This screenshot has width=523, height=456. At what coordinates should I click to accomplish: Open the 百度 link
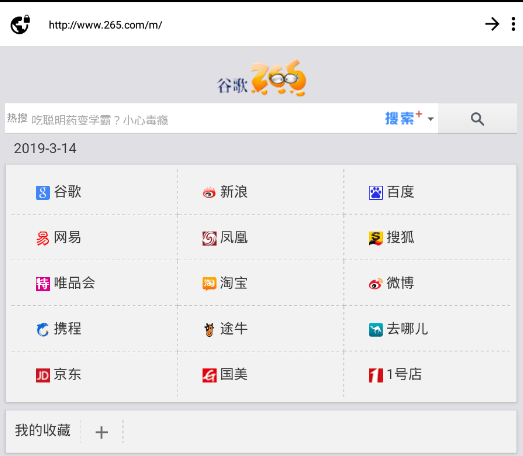pos(401,192)
